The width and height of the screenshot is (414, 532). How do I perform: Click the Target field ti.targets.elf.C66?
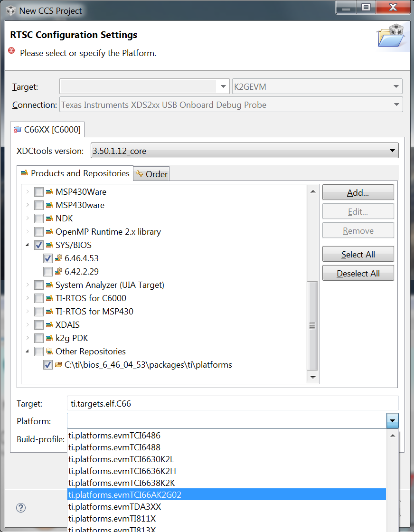(x=233, y=403)
